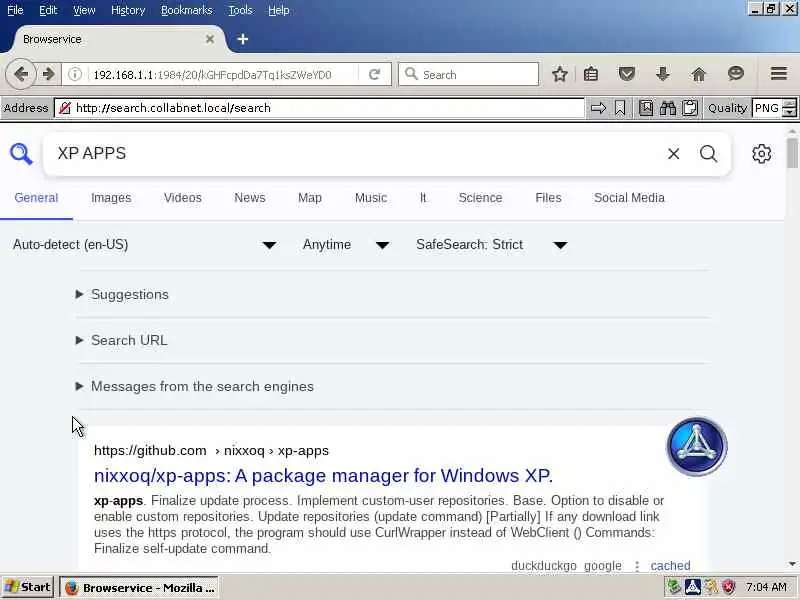
Task: Click the page vertical scrollbar thumb
Action: click(792, 153)
